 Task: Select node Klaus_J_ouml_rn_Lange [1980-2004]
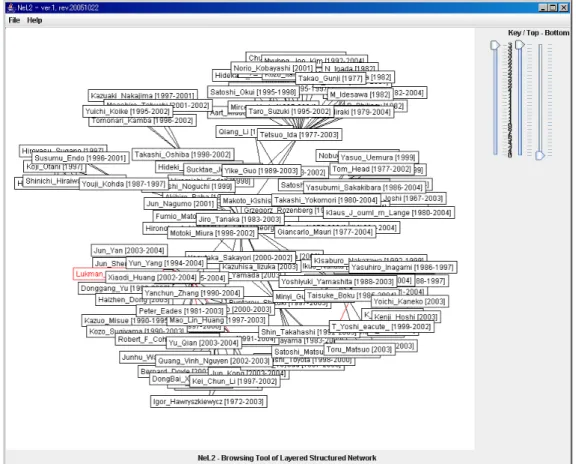coord(388,212)
